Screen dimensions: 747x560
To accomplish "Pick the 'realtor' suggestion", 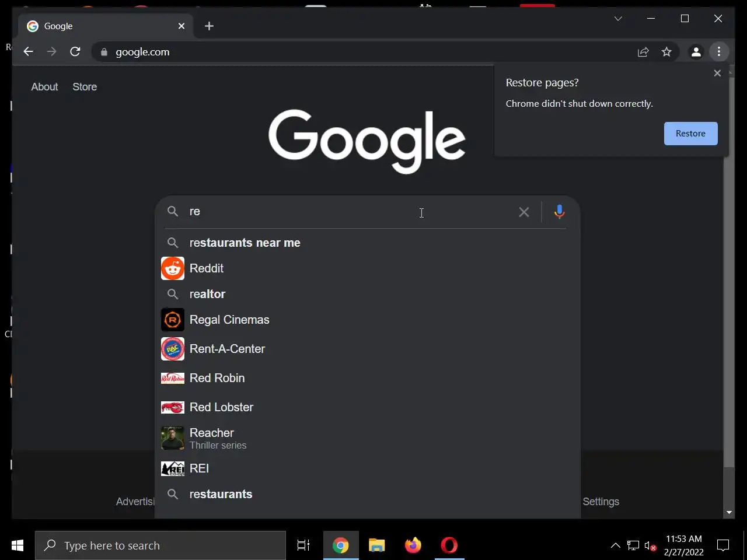I will tap(368, 294).
